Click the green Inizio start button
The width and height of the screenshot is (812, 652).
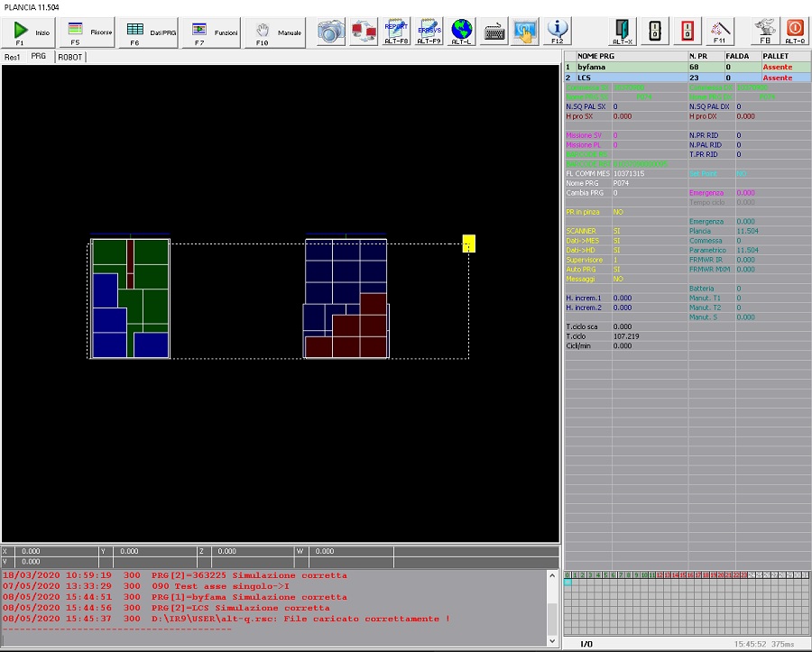29,32
